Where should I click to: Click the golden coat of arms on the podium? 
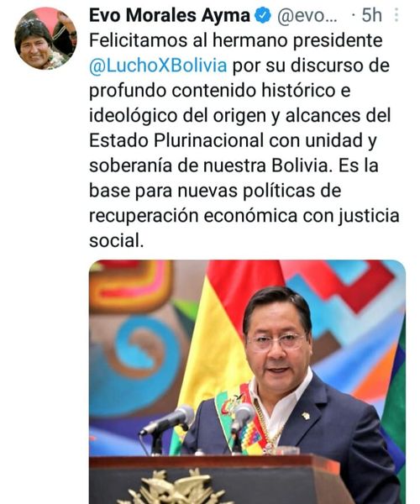click(176, 488)
